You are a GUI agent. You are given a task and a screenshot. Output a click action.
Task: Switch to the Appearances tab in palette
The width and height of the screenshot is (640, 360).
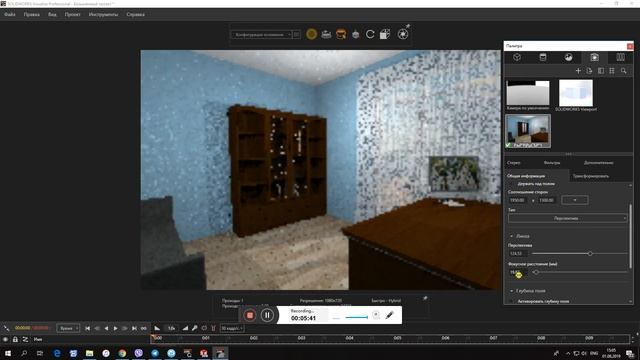point(543,57)
